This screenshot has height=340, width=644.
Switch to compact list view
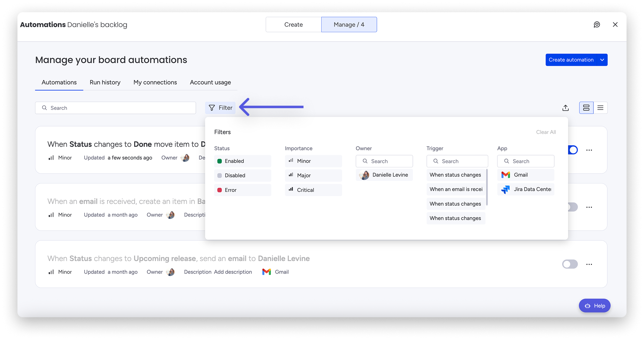[x=600, y=108]
